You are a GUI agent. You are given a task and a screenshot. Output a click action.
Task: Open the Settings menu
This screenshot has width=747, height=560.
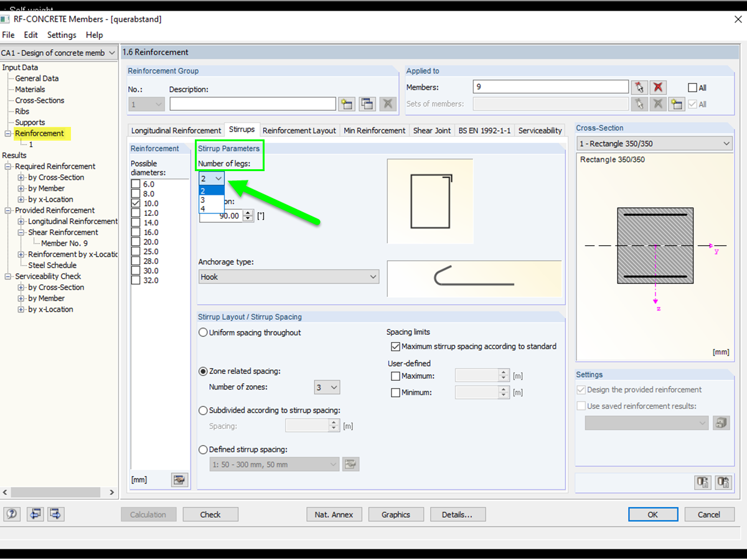tap(62, 35)
